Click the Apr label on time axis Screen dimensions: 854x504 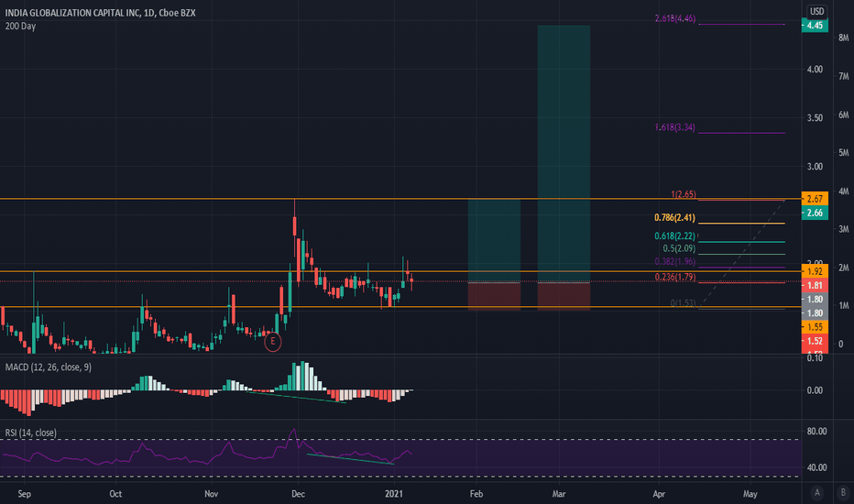(659, 494)
